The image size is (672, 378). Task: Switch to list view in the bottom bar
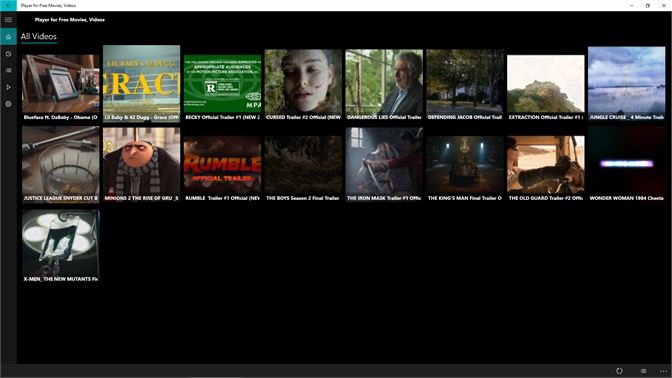pos(643,371)
